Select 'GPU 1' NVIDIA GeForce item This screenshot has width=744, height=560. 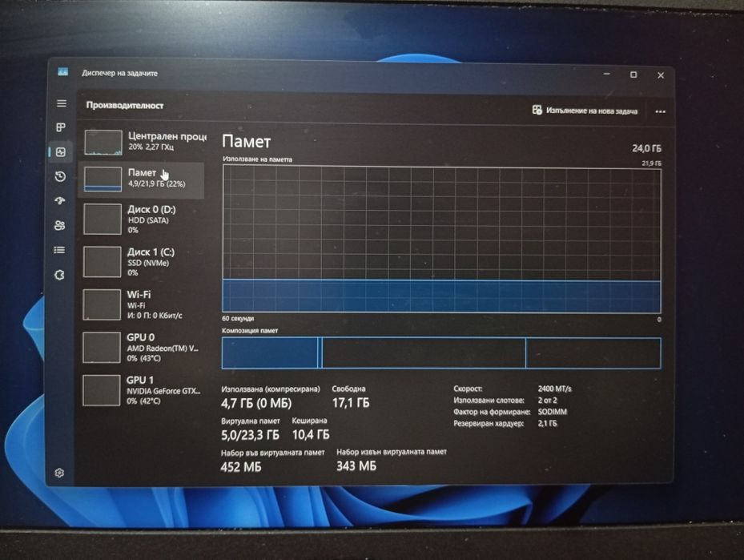tap(142, 390)
